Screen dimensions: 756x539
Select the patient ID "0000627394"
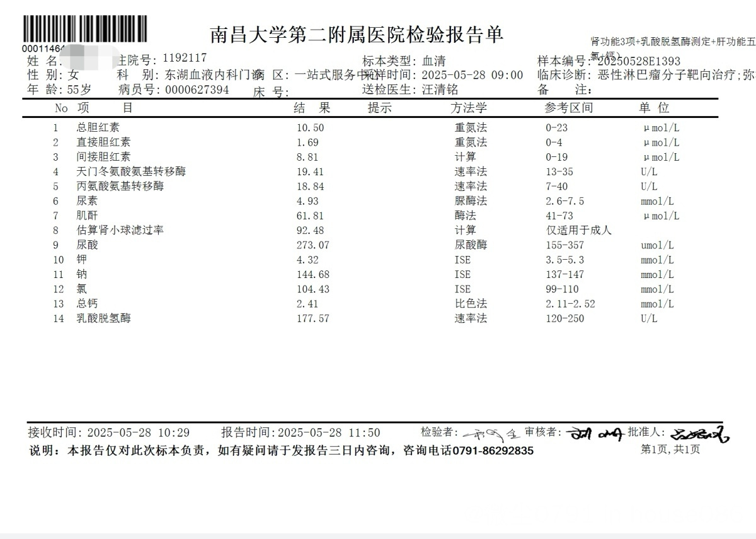[x=197, y=90]
